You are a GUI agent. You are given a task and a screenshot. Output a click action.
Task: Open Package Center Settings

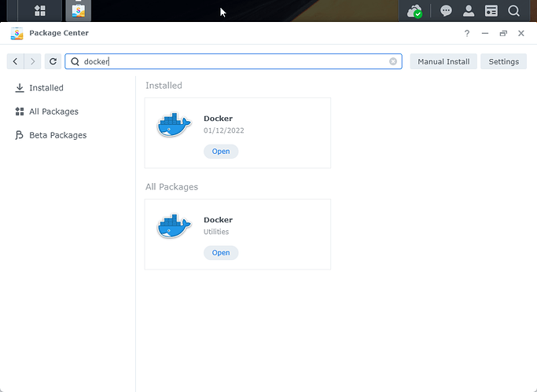click(503, 61)
